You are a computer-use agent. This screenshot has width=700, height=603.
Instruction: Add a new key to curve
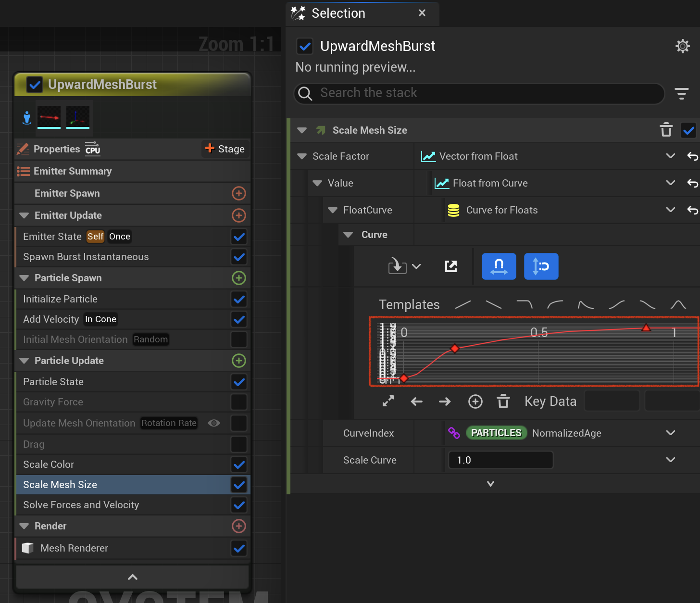click(475, 401)
